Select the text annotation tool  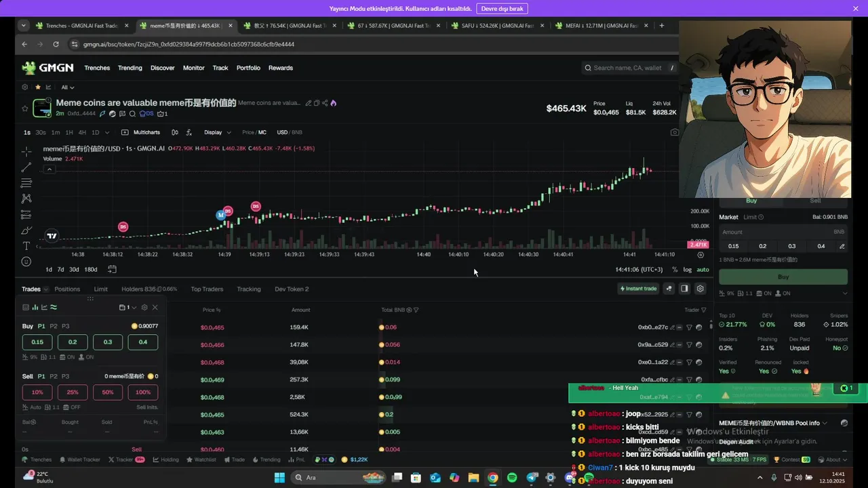pos(26,246)
